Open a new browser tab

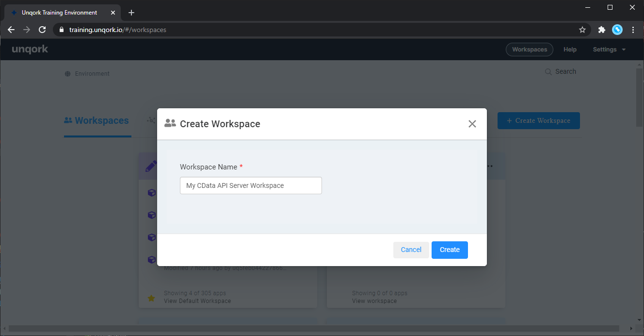pyautogui.click(x=131, y=13)
